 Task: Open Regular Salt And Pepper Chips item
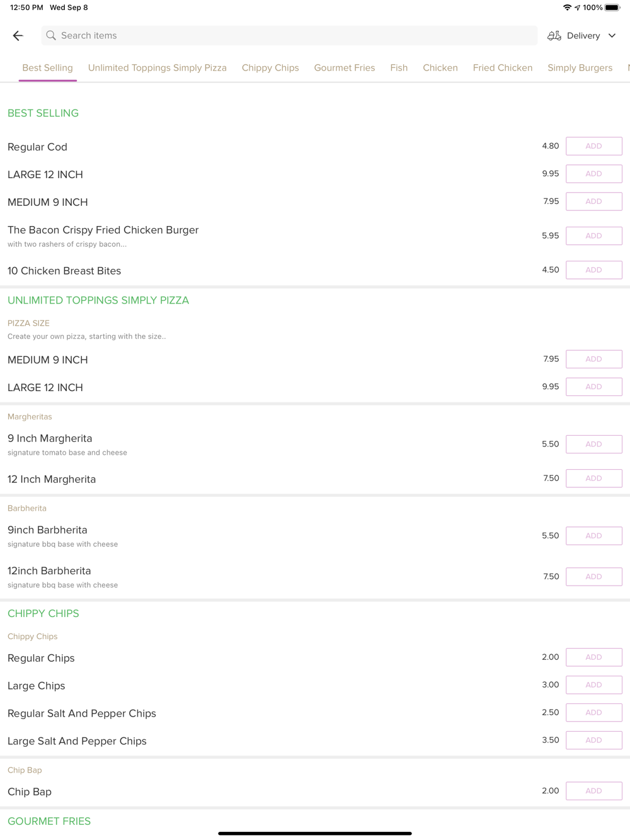pos(82,713)
